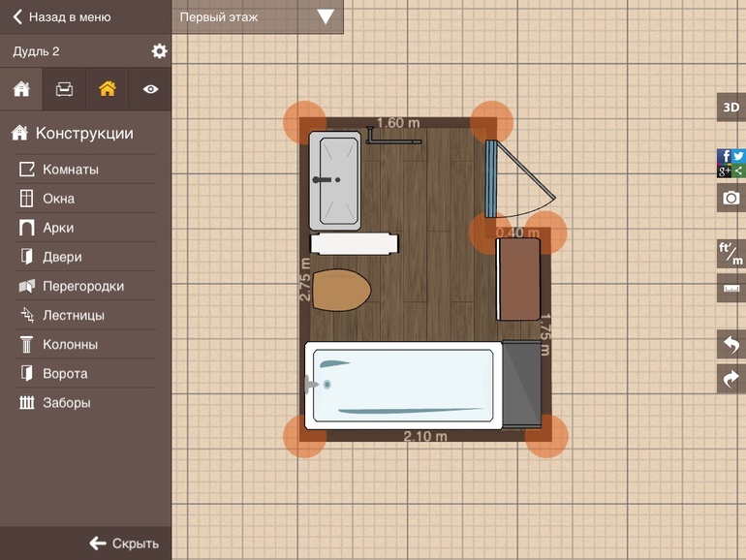The height and width of the screenshot is (560, 746).
Task: Undo last action arrow
Action: point(730,344)
